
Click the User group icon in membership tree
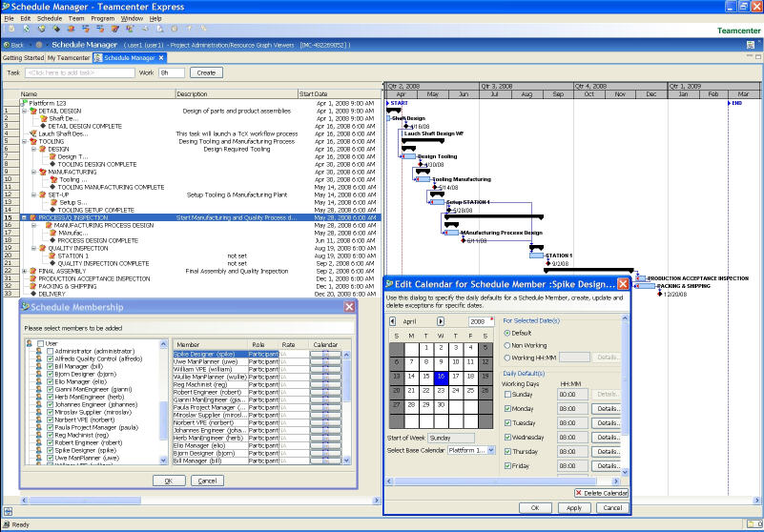point(30,343)
